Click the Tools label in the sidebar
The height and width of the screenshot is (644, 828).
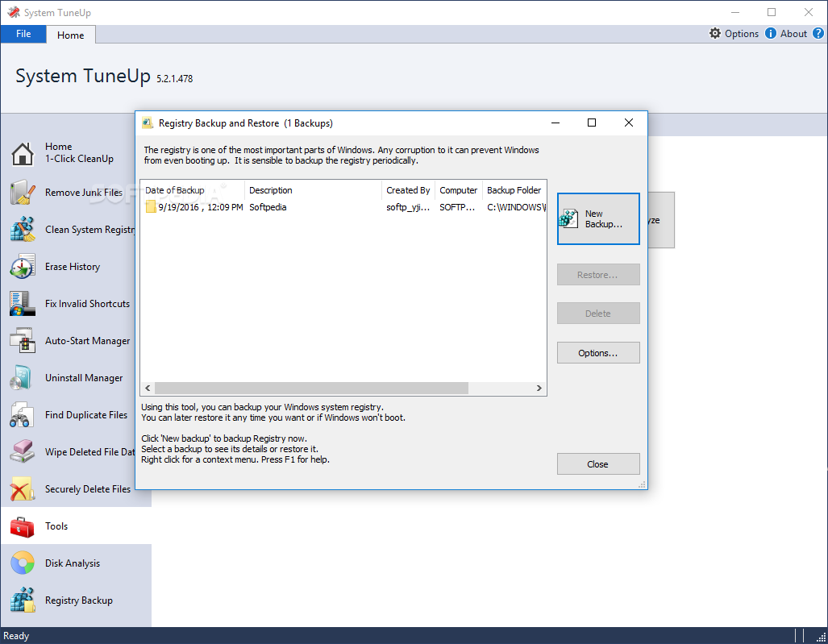pos(56,526)
